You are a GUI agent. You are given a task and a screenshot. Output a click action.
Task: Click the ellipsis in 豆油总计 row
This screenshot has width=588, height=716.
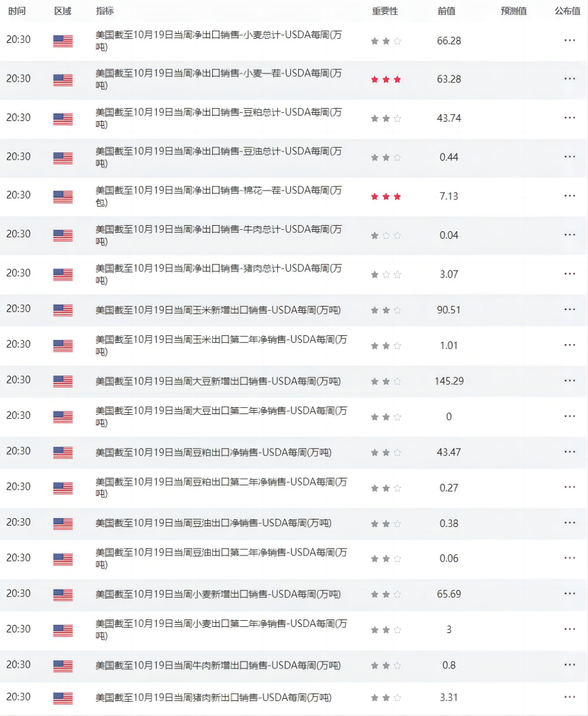[569, 156]
